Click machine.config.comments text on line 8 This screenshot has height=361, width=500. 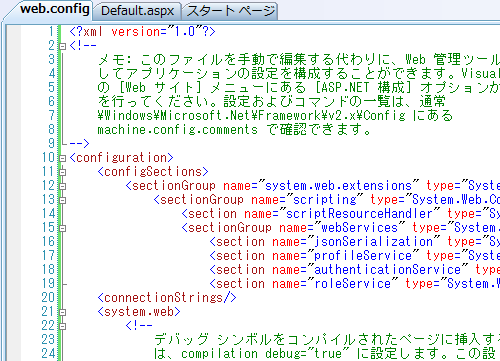pyautogui.click(x=177, y=129)
